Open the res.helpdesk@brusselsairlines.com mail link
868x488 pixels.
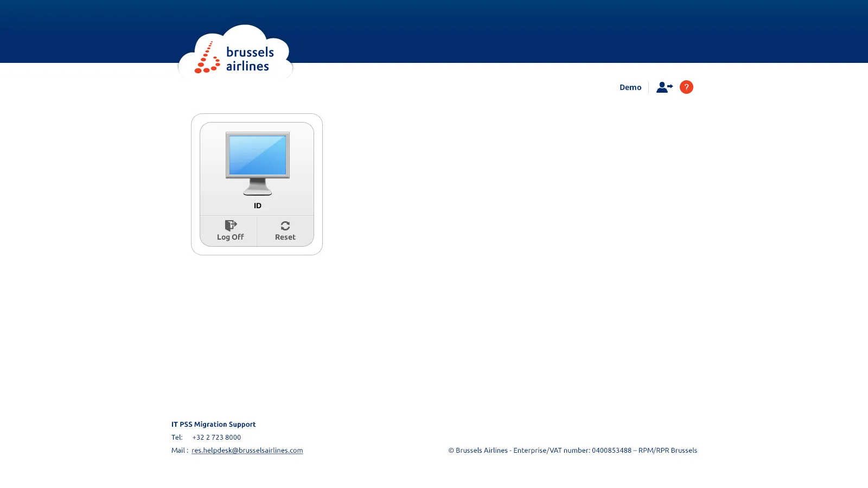247,450
